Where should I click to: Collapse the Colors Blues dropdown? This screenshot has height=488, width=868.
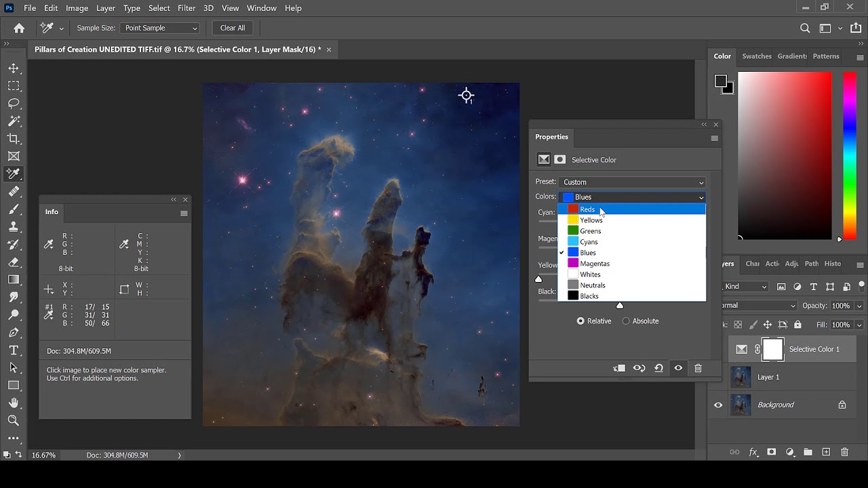tap(633, 197)
